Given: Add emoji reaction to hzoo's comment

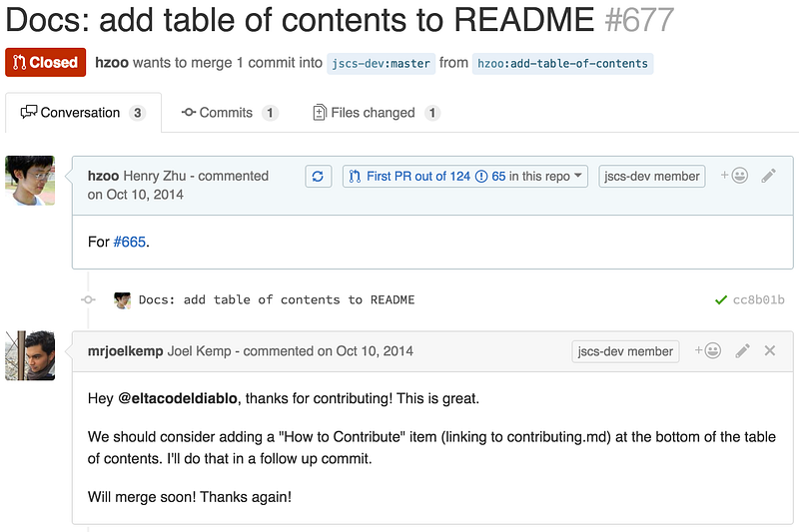Looking at the screenshot, I should [x=734, y=176].
